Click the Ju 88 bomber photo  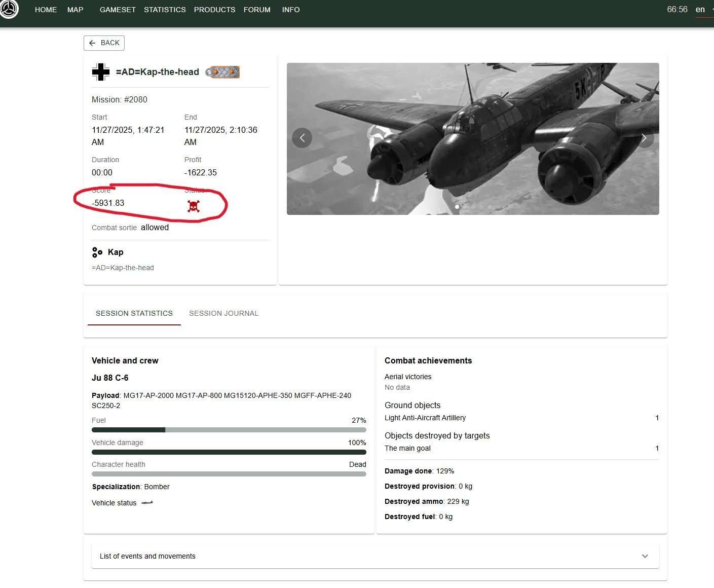472,138
